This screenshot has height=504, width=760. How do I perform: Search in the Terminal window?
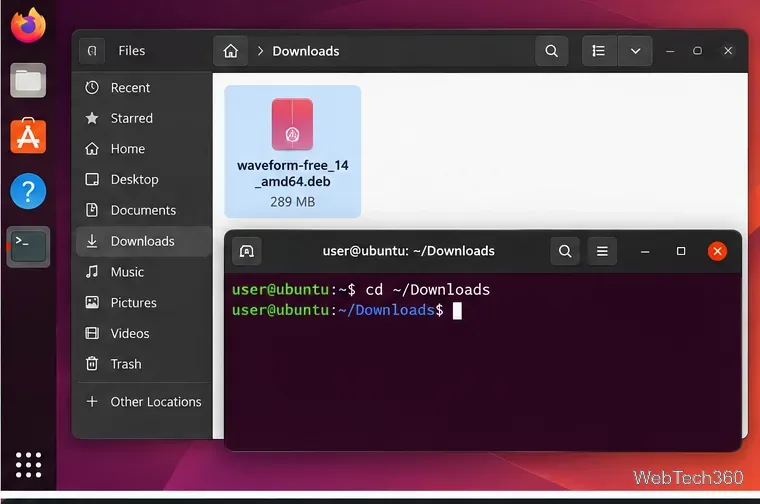pos(565,251)
